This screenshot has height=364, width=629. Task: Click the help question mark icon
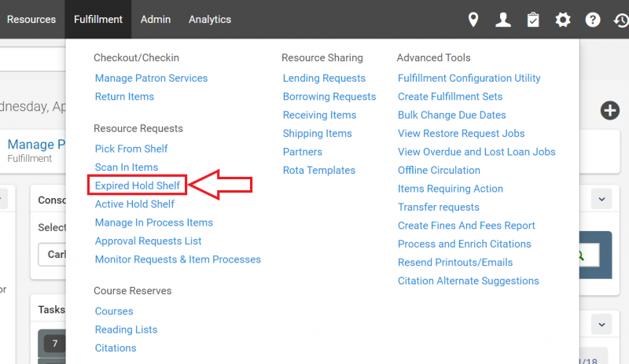(593, 20)
